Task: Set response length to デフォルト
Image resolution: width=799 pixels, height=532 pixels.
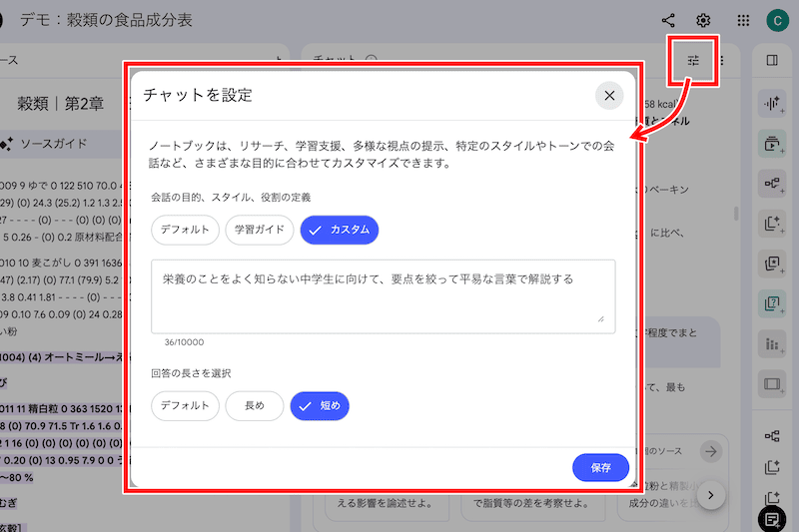Action: click(185, 406)
